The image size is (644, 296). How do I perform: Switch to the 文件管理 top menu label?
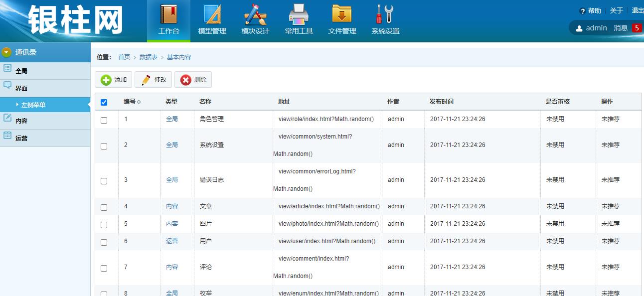coord(342,31)
